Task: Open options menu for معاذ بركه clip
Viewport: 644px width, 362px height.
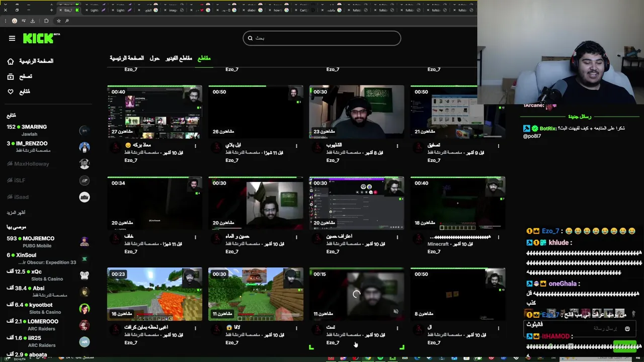Action: (195, 146)
